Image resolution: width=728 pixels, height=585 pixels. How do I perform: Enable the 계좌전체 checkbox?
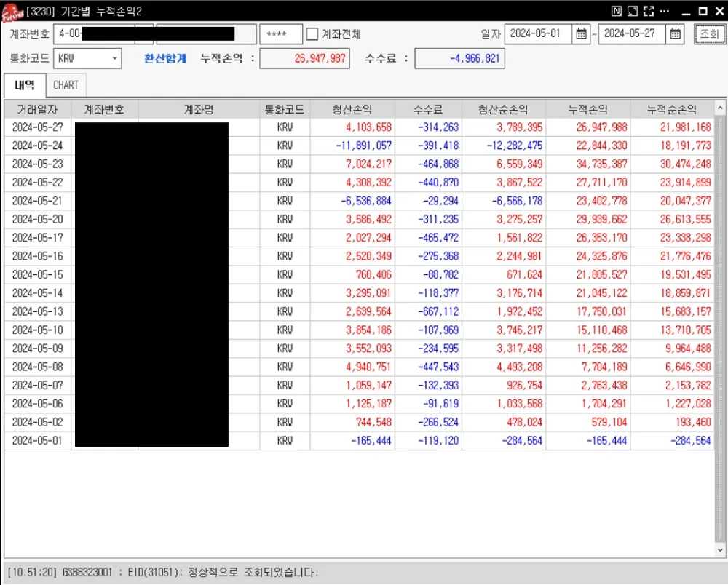coord(312,34)
